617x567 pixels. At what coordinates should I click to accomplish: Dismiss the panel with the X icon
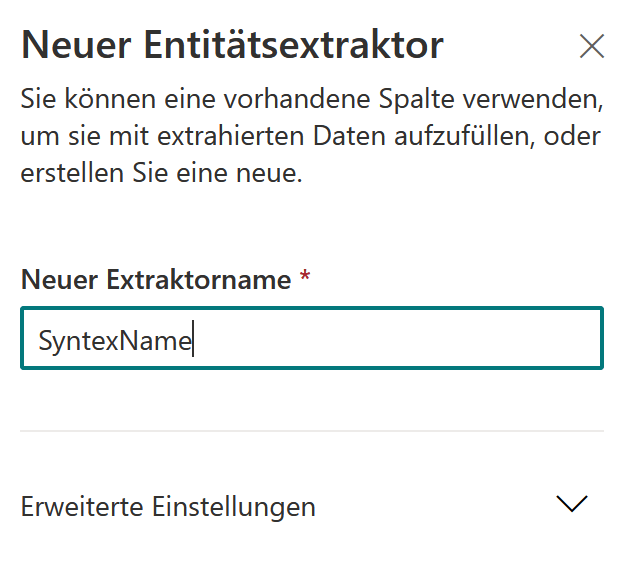pyautogui.click(x=591, y=46)
